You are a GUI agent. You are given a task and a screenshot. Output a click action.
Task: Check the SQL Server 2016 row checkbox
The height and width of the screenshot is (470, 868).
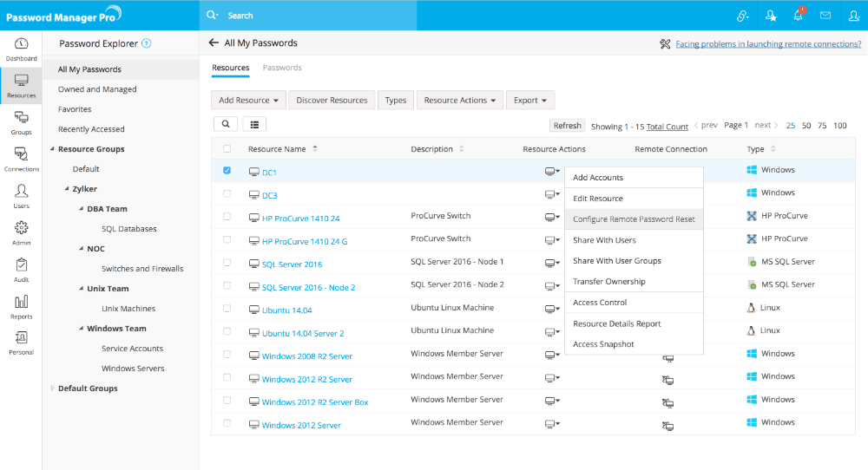click(227, 263)
